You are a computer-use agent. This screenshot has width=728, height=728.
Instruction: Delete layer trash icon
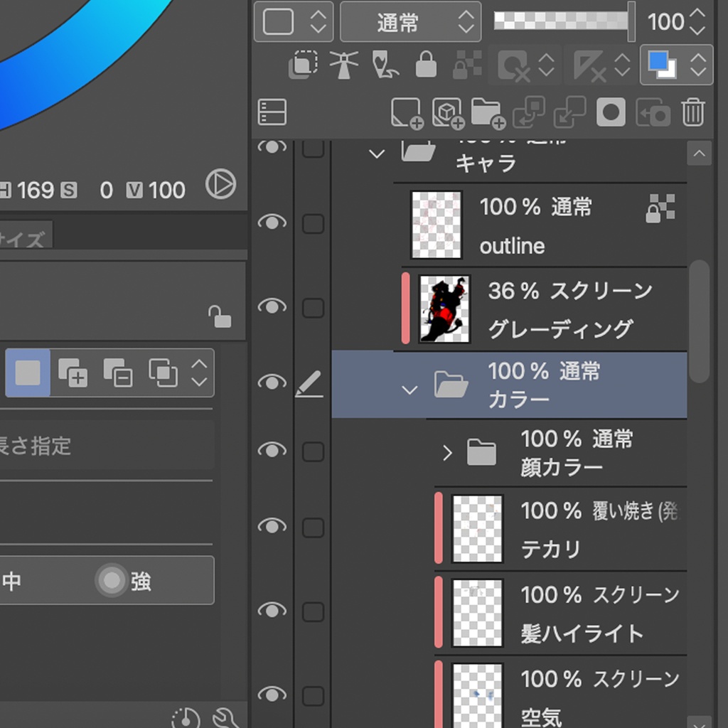click(693, 112)
